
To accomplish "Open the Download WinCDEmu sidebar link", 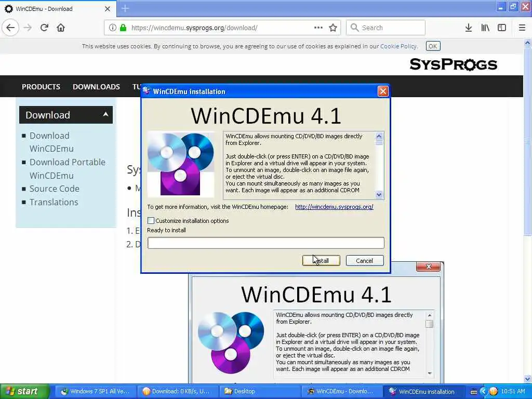I will (x=51, y=142).
